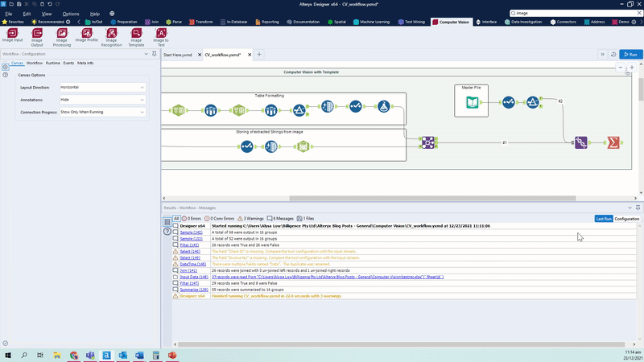This screenshot has height=362, width=644.
Task: Switch to the Runtime configuration tab
Action: pyautogui.click(x=53, y=63)
